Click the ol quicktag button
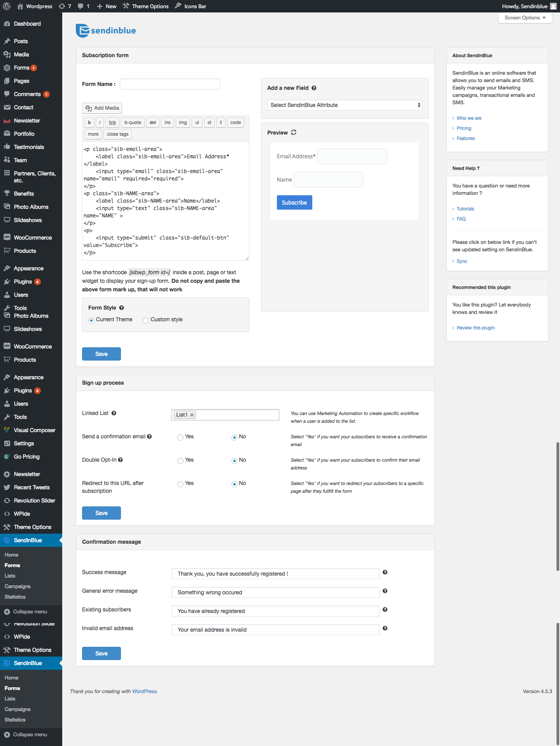The height and width of the screenshot is (746, 560). coord(209,123)
